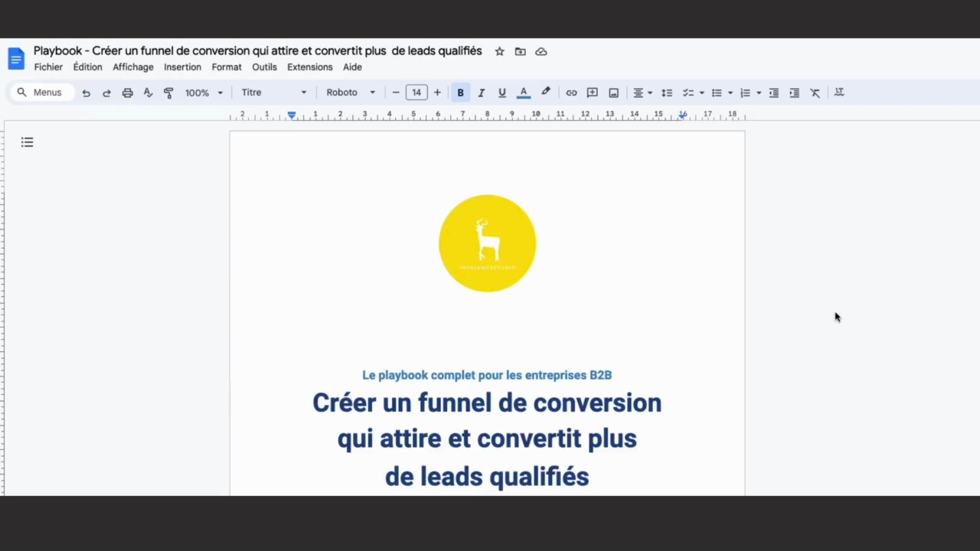Show the document outline panel
The width and height of the screenshot is (980, 551).
27,142
